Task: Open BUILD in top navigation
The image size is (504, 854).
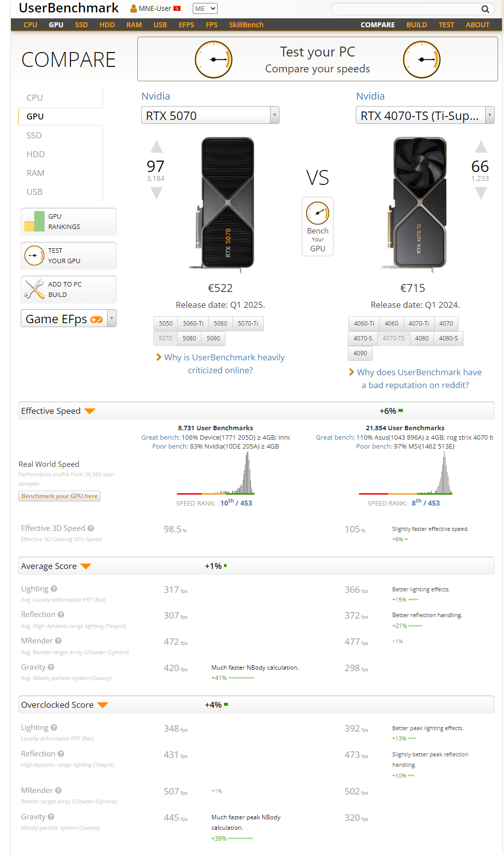Action: [x=417, y=25]
